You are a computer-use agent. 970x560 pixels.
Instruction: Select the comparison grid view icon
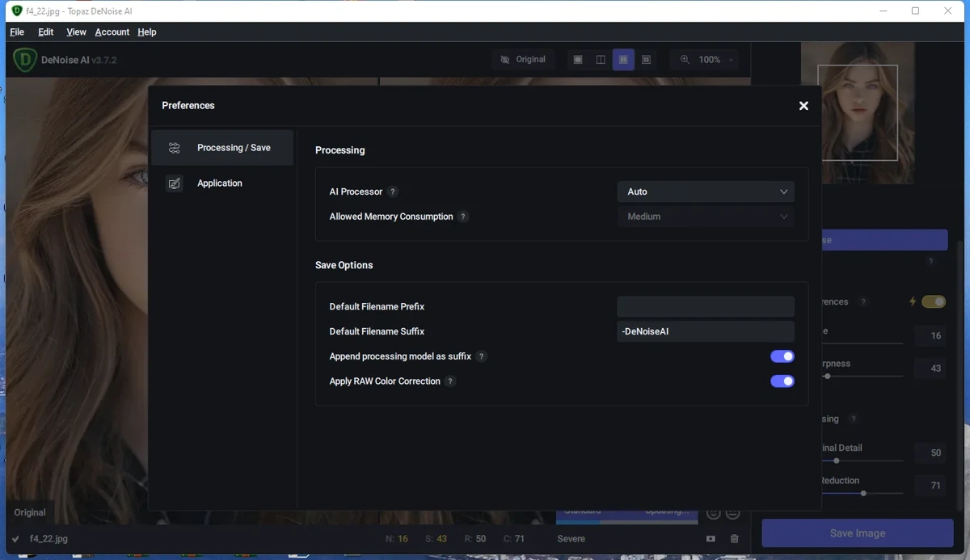pos(646,60)
